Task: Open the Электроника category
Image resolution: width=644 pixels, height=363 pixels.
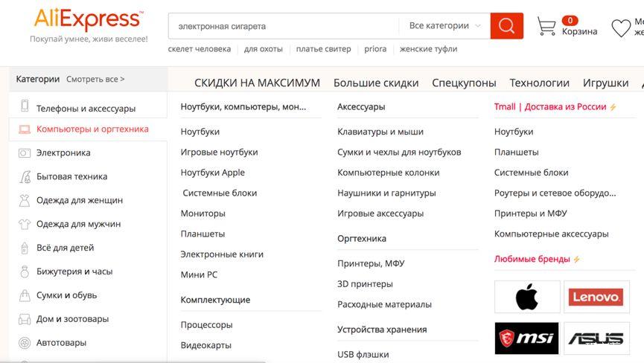Action: point(63,153)
